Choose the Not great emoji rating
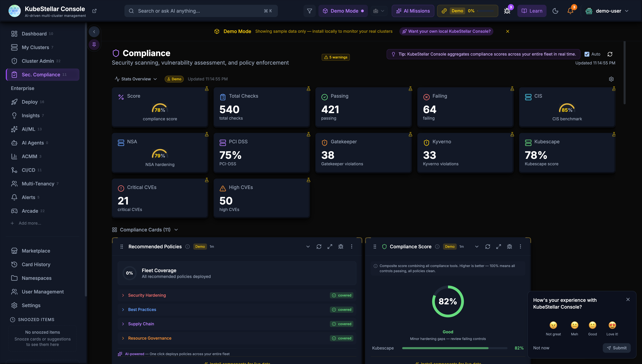Image resolution: width=642 pixels, height=364 pixels. click(x=553, y=328)
